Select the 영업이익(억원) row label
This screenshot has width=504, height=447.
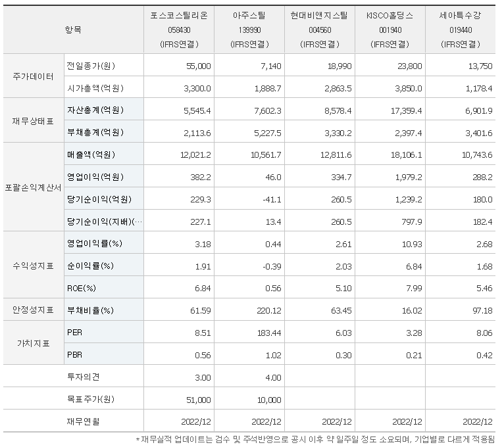95,177
